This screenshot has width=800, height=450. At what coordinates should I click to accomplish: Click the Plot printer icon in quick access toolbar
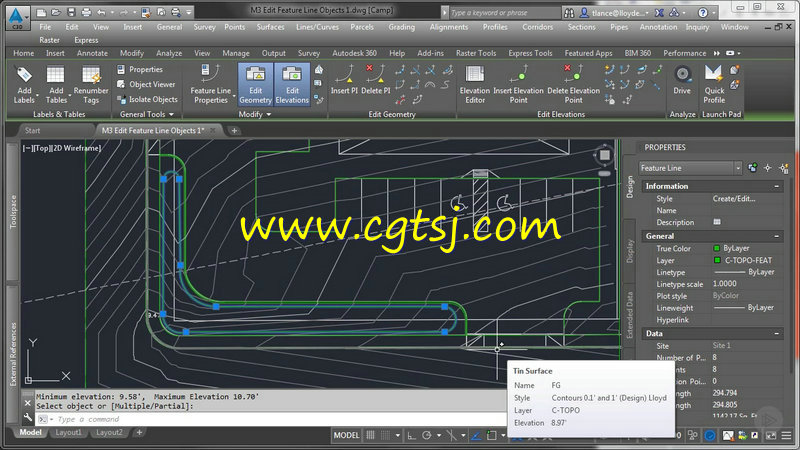pyautogui.click(x=86, y=12)
